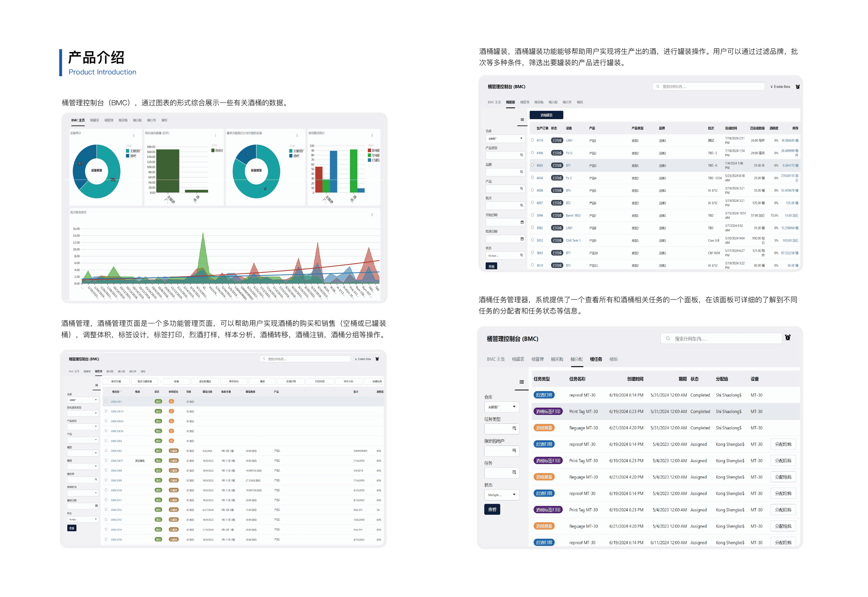
Task: Open the 陈化液体类型 dropdown in 桶管理 screen
Action: coord(83,413)
